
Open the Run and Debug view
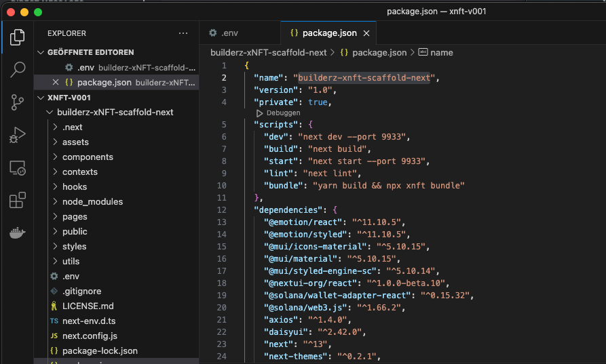18,135
